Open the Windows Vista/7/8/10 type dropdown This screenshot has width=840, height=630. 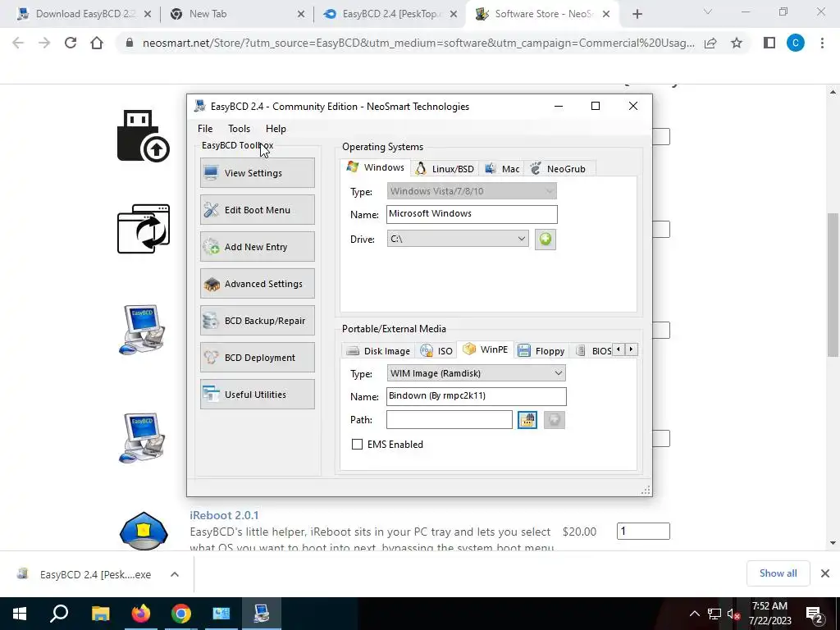pyautogui.click(x=472, y=190)
